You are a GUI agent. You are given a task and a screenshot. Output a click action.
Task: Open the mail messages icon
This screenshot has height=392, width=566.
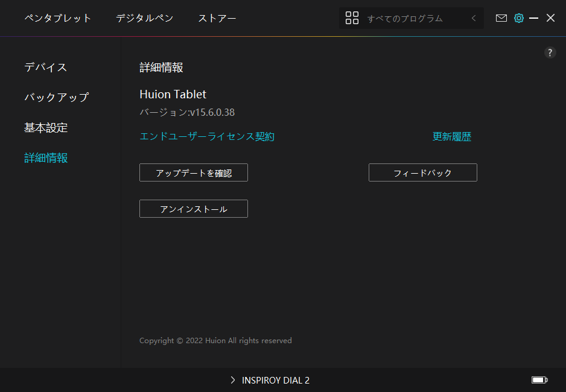click(501, 18)
